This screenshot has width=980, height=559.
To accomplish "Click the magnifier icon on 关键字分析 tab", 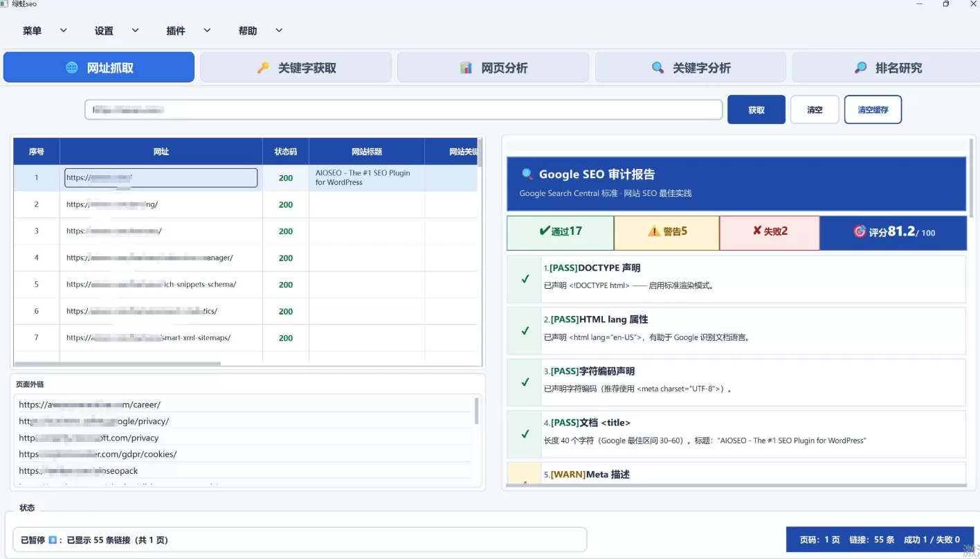I will (x=657, y=68).
